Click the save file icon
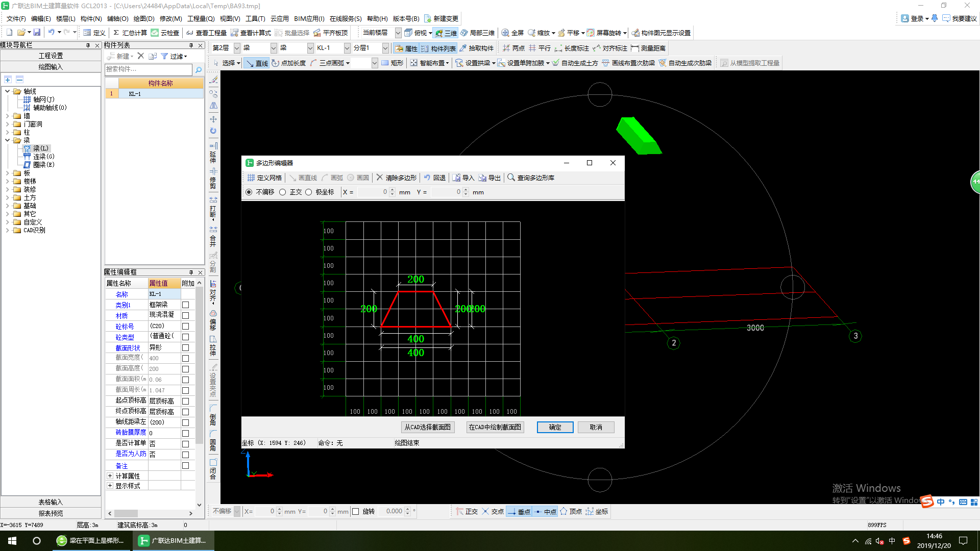The image size is (980, 551). (x=37, y=32)
